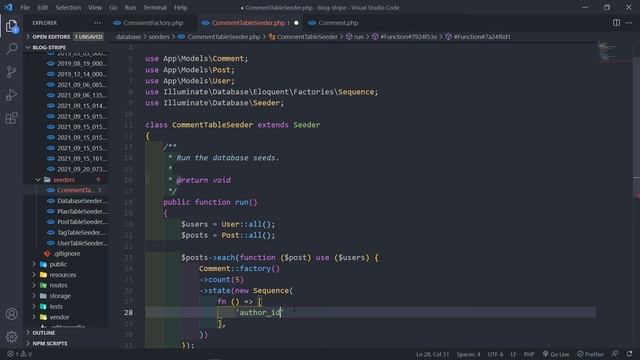Click Ln 28, Col 31 cursor position

(432, 354)
